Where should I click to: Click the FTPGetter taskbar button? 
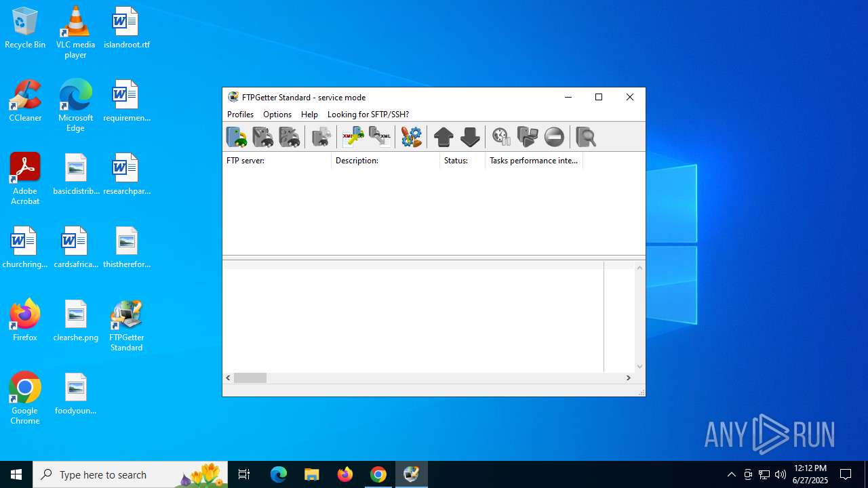412,474
